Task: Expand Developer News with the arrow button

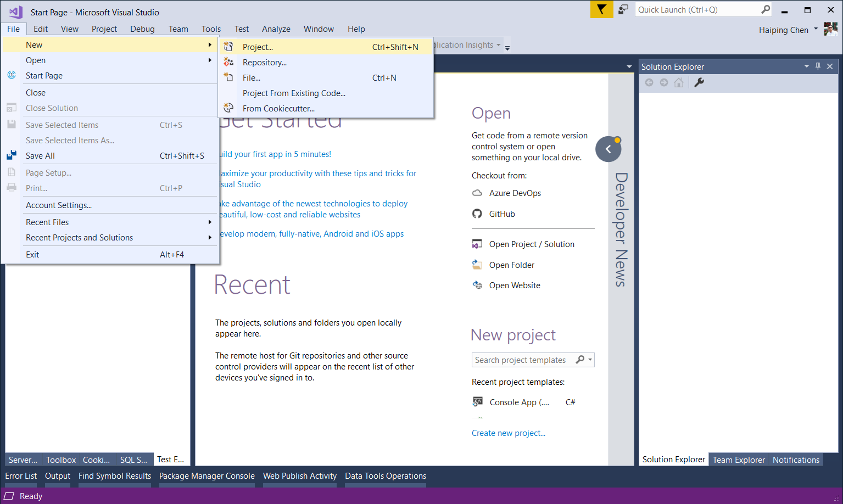Action: click(608, 149)
